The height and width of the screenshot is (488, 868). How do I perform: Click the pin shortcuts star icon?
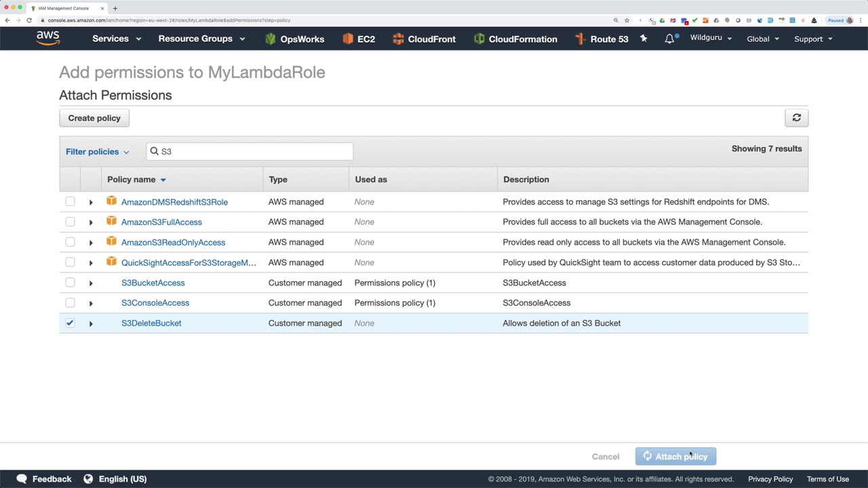[x=644, y=39]
